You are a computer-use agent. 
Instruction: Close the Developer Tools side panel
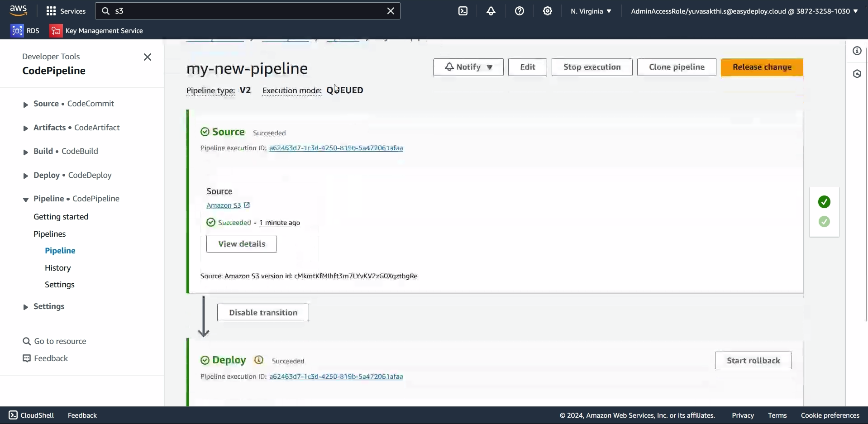148,57
